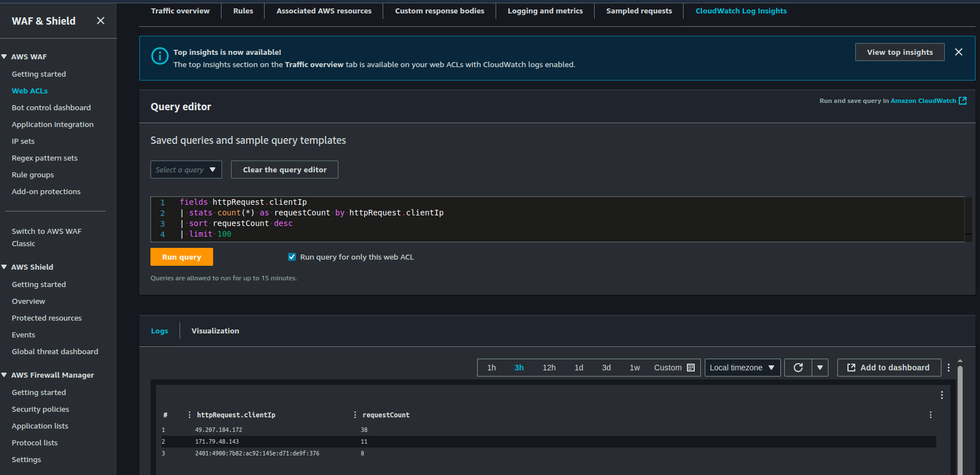The width and height of the screenshot is (980, 475).
Task: Click the info icon in the insights banner
Action: point(160,56)
